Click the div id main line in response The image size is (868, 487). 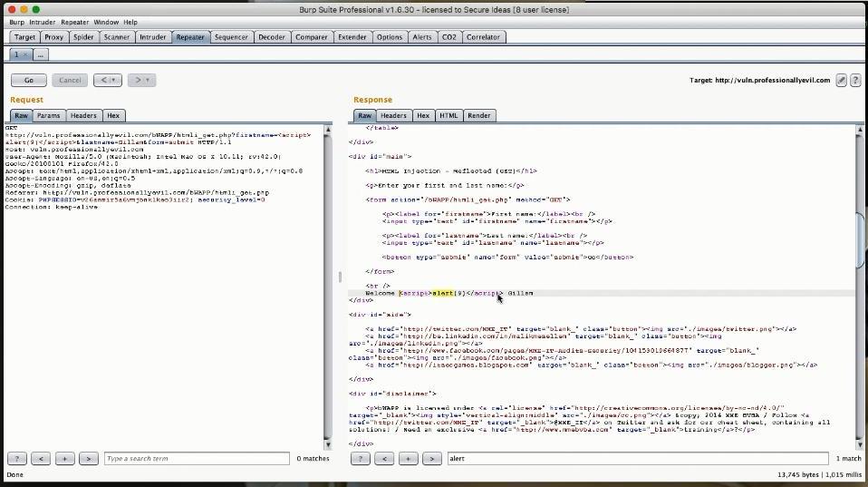tap(381, 157)
